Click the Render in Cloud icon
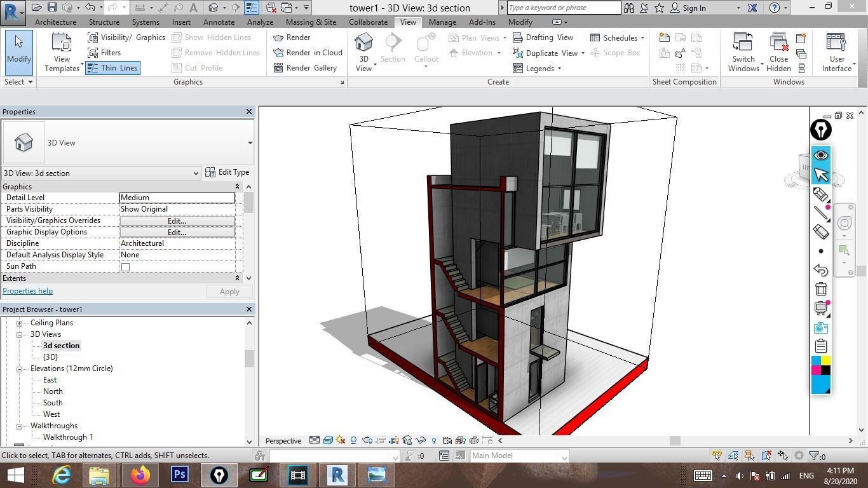Image resolution: width=868 pixels, height=488 pixels. pos(280,53)
